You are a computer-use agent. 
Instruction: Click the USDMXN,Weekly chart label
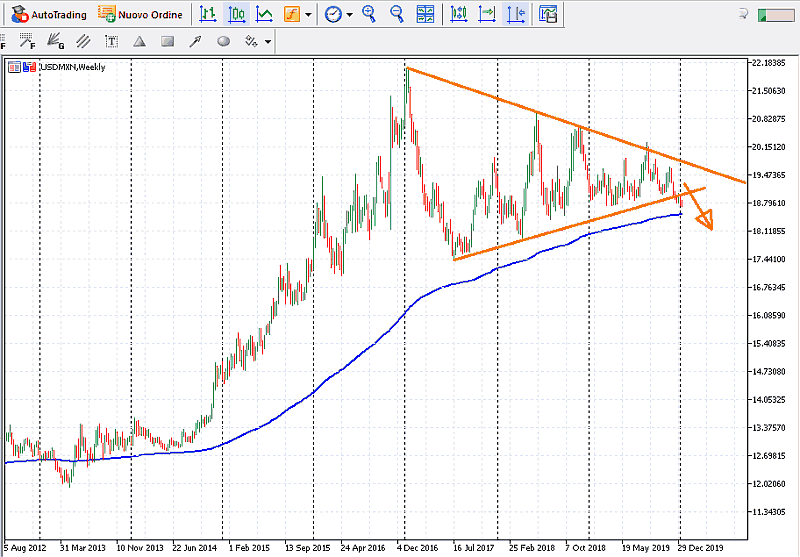pyautogui.click(x=70, y=67)
